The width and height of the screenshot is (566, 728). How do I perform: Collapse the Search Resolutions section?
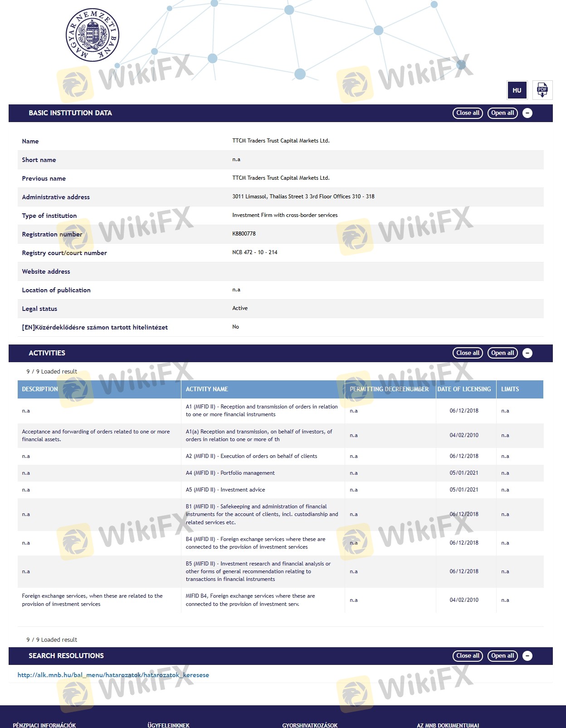(527, 656)
